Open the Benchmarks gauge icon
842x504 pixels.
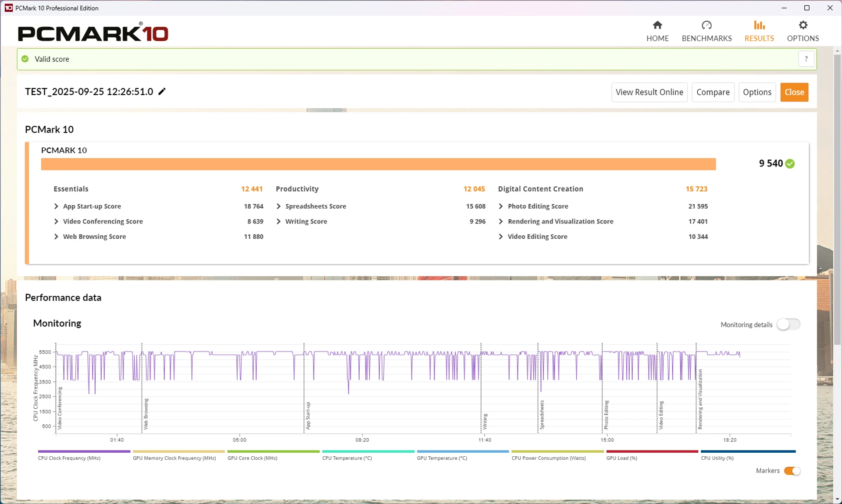(706, 25)
